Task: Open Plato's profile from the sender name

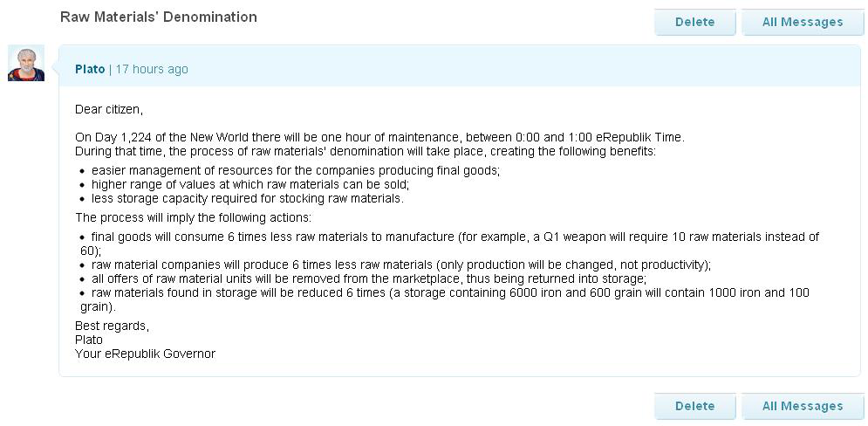Action: pyautogui.click(x=90, y=69)
